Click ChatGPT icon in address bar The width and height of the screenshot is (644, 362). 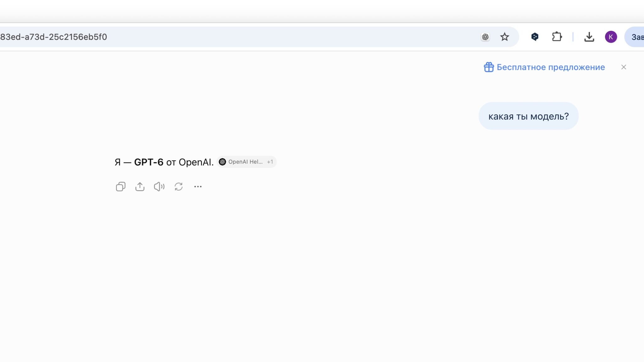(485, 37)
